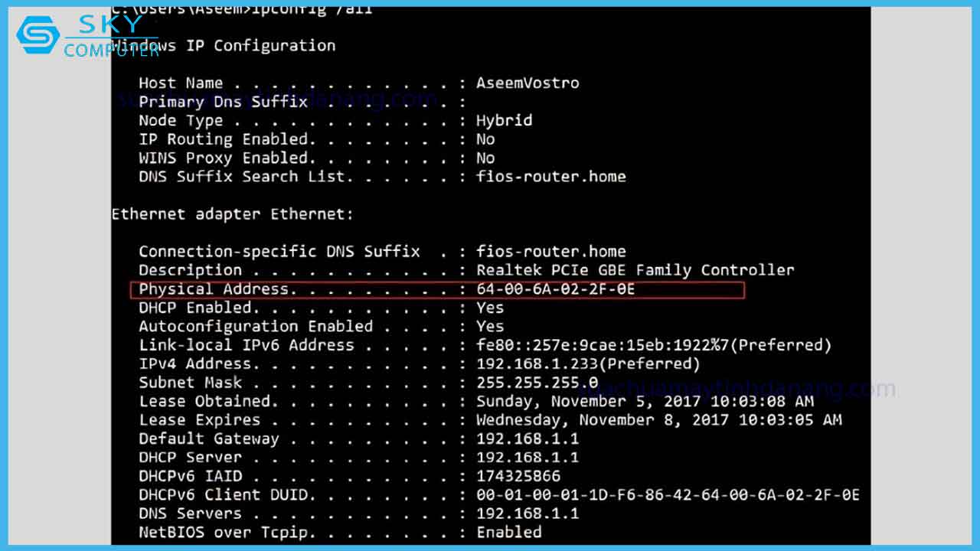
Task: Click the highlighted Physical Address row
Action: (436, 289)
